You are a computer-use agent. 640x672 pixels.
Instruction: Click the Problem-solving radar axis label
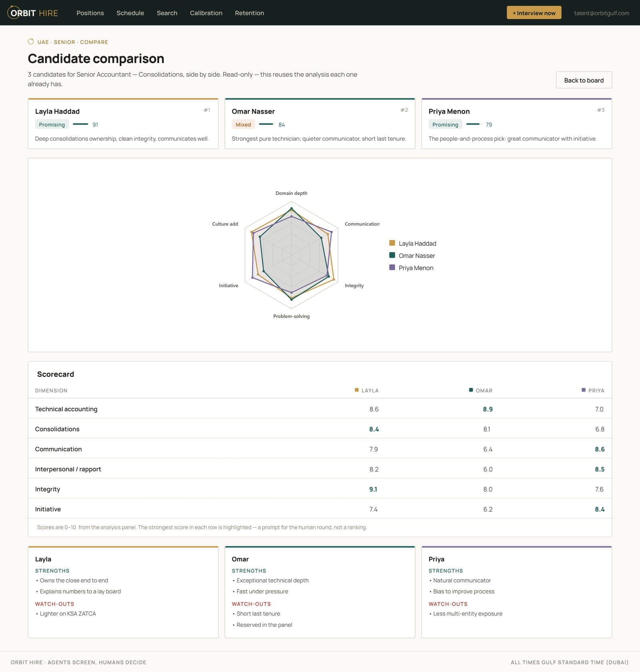click(x=291, y=316)
